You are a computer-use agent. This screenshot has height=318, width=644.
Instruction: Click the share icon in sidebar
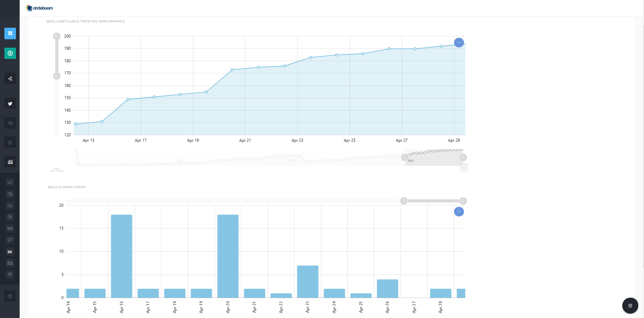[10, 79]
